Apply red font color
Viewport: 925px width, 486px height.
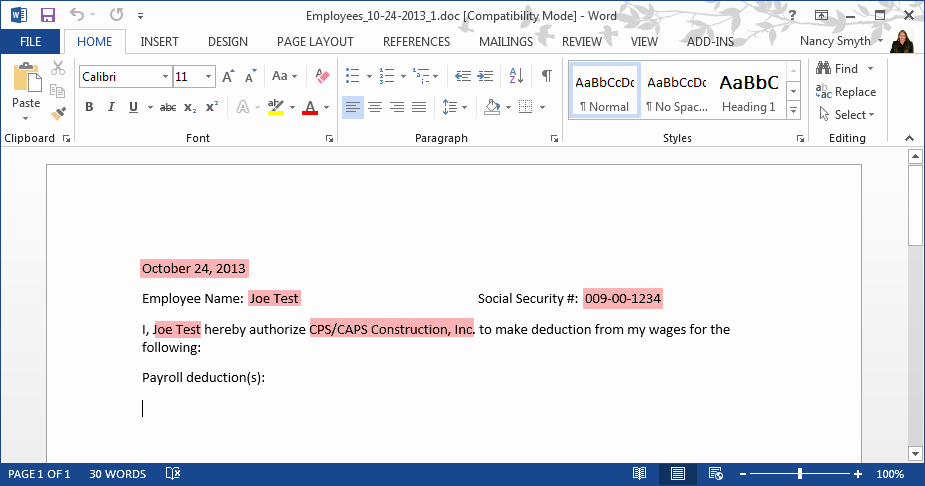pyautogui.click(x=310, y=107)
